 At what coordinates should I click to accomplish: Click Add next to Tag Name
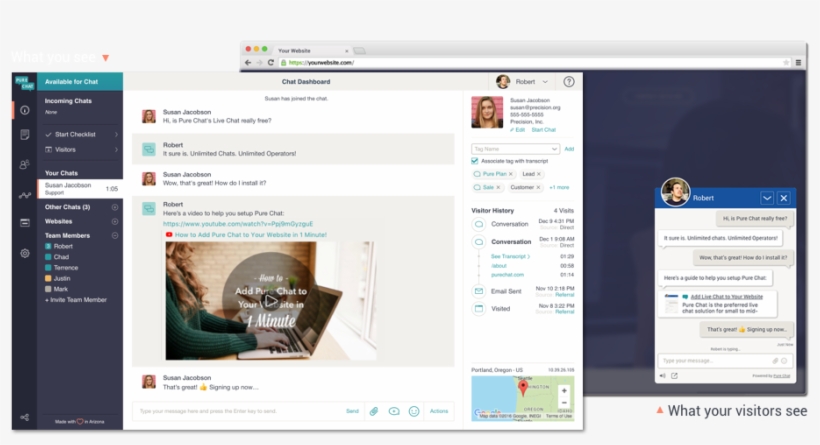pyautogui.click(x=569, y=149)
